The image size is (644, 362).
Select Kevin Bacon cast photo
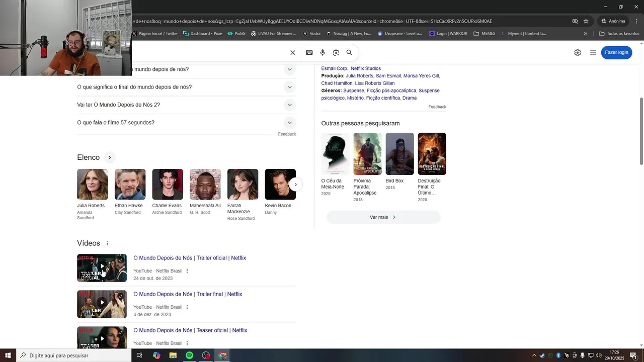280,185
